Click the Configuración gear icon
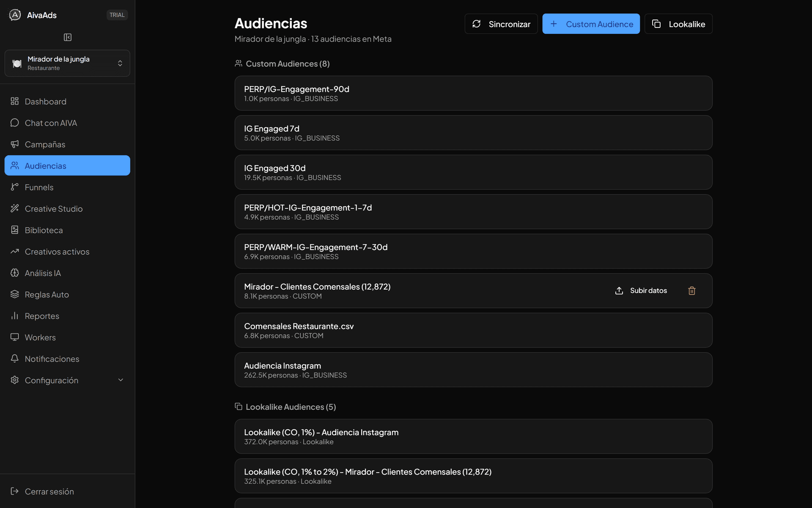The height and width of the screenshot is (508, 812). [x=15, y=380]
